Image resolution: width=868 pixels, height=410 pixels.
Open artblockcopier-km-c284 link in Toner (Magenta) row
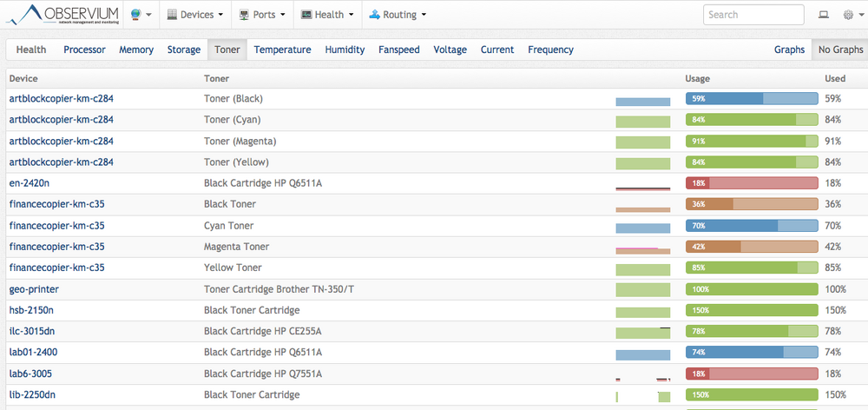[x=62, y=141]
